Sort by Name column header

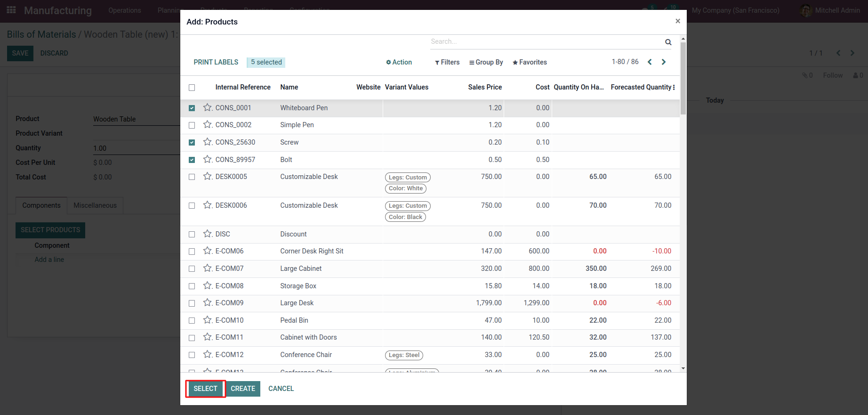[x=289, y=87]
